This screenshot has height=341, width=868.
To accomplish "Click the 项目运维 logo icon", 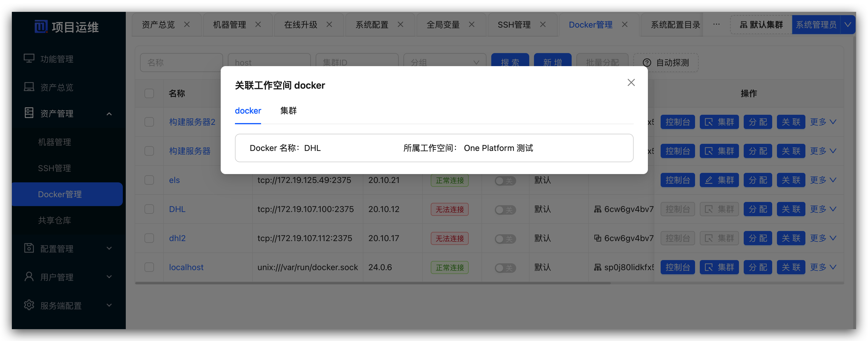I will click(41, 27).
